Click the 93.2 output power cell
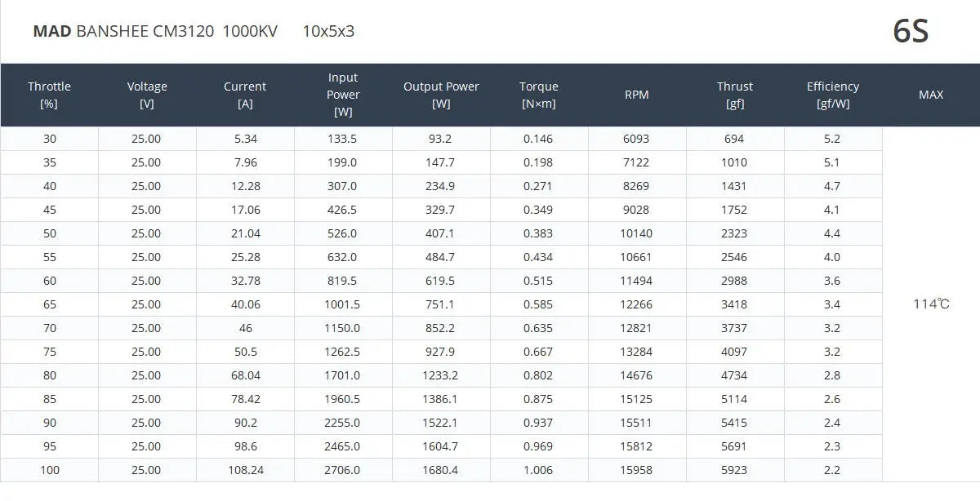980x501 pixels. pos(440,139)
